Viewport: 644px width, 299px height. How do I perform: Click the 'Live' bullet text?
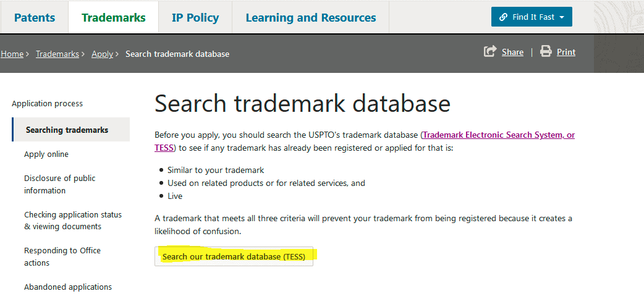pos(174,196)
